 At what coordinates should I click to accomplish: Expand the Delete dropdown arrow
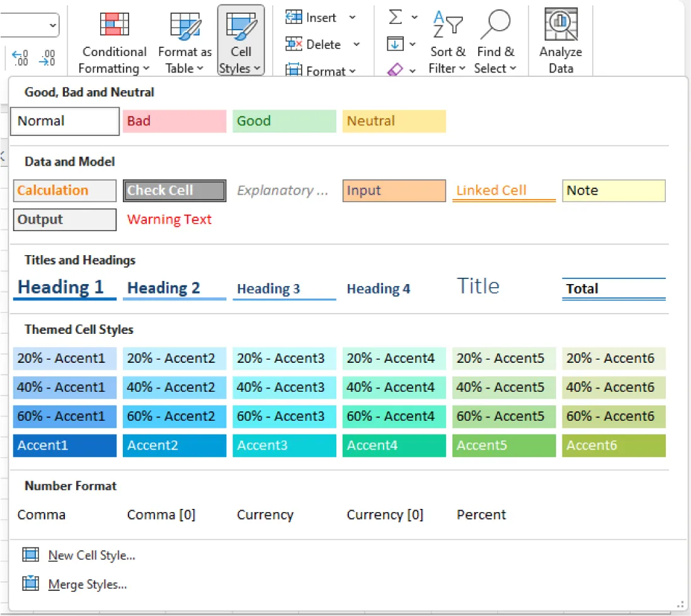357,44
